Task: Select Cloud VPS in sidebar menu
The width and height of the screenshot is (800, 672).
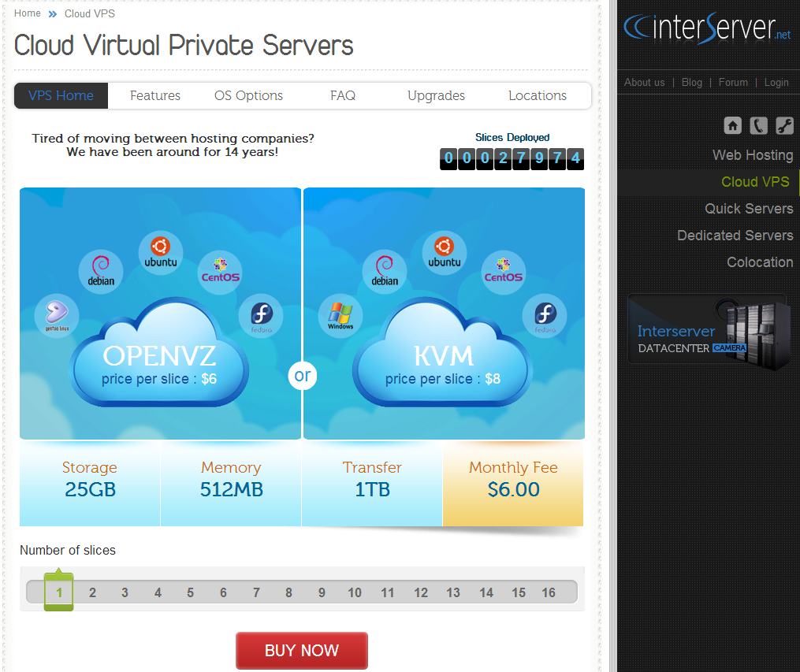Action: [x=755, y=182]
